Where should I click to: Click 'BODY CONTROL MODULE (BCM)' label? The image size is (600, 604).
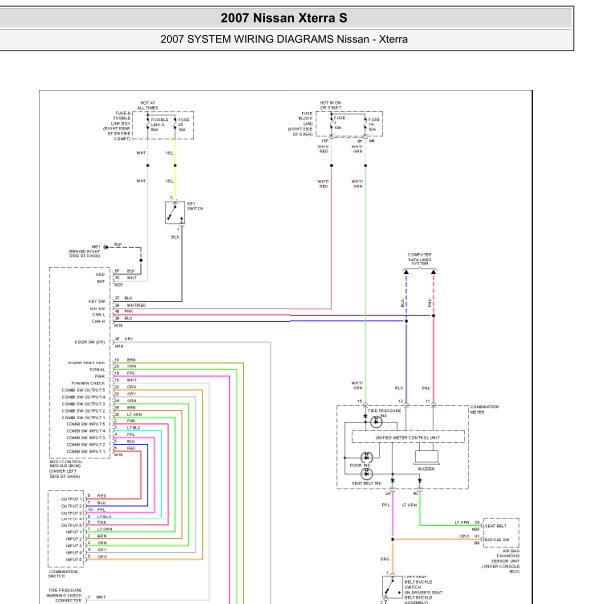coord(65,468)
